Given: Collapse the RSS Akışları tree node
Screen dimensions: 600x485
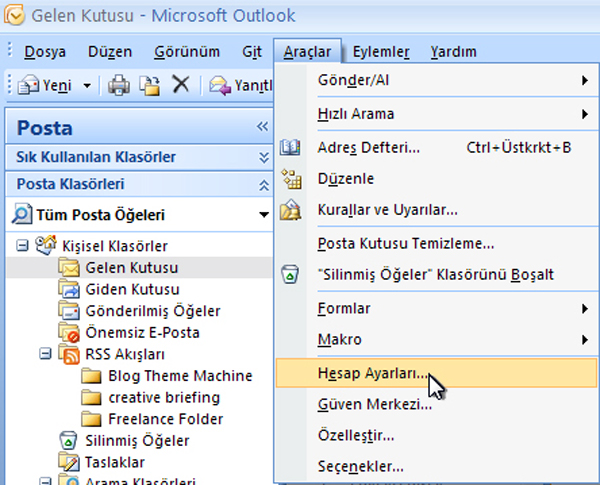Looking at the screenshot, I should pyautogui.click(x=45, y=354).
